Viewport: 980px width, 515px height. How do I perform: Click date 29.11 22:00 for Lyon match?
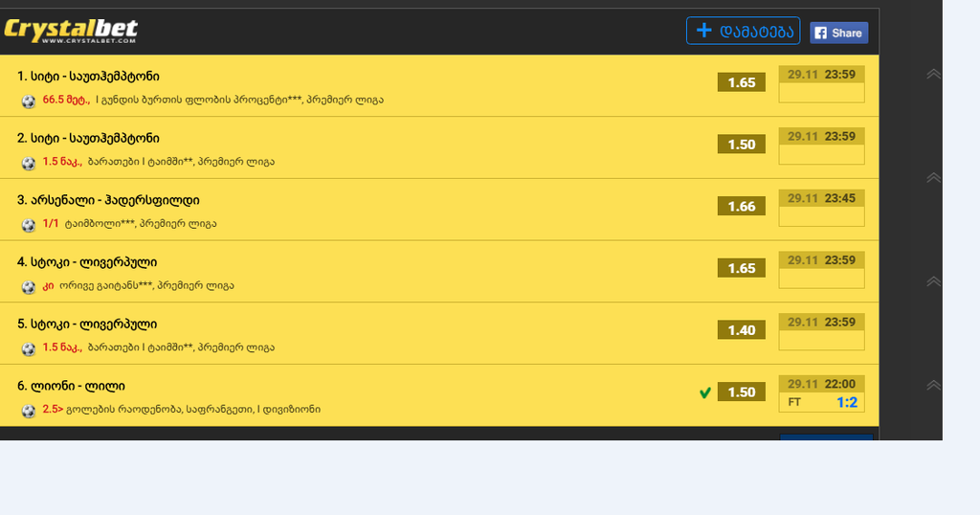[x=821, y=384]
